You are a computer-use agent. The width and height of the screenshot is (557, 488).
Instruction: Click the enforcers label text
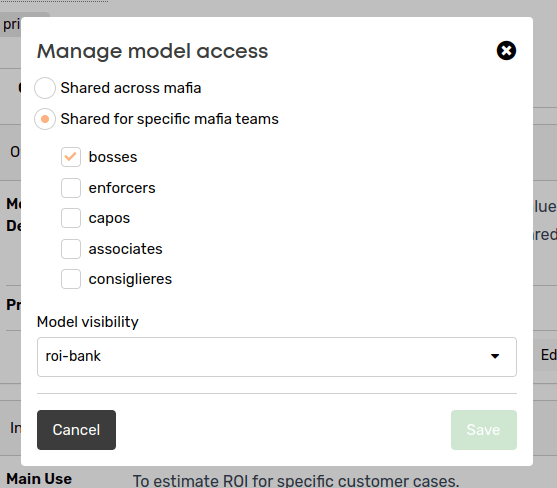122,188
